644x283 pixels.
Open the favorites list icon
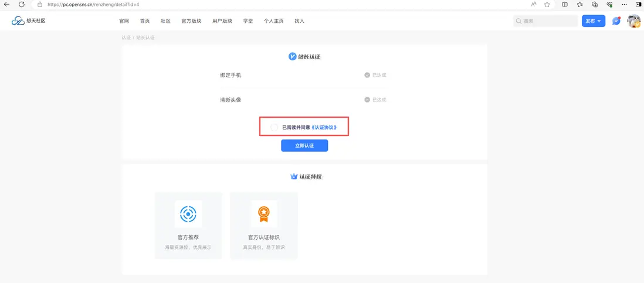coord(579,4)
